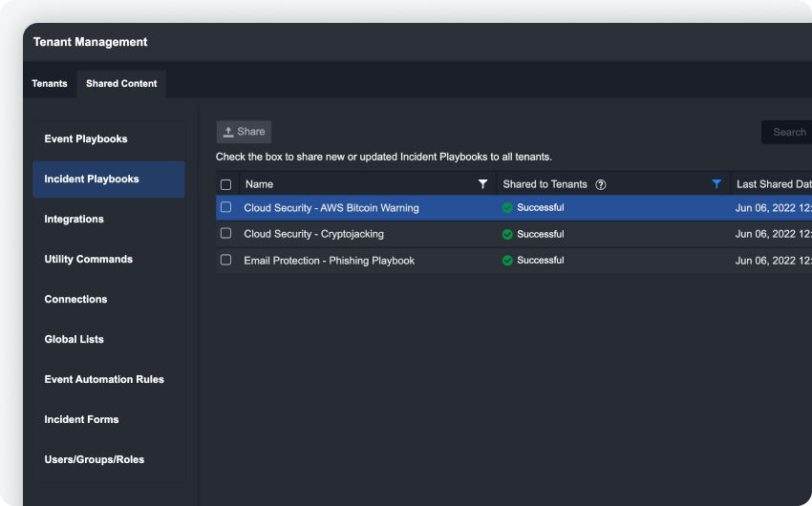Select Global Lists in the sidebar
This screenshot has width=812, height=506.
coord(75,340)
